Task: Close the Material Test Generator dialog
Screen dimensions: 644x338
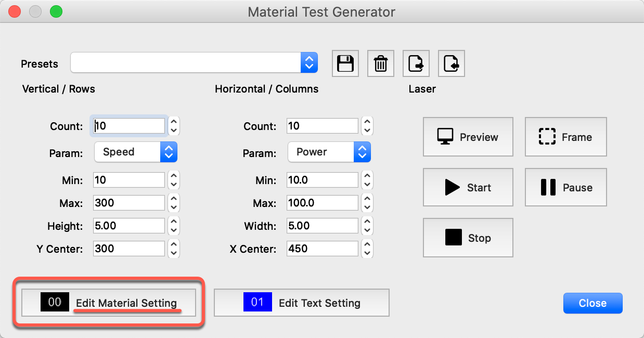Action: (x=593, y=303)
